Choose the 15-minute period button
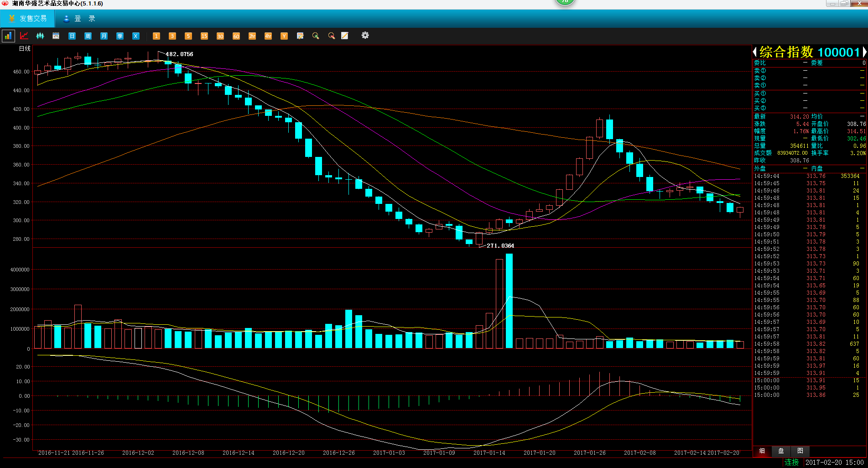 point(204,36)
